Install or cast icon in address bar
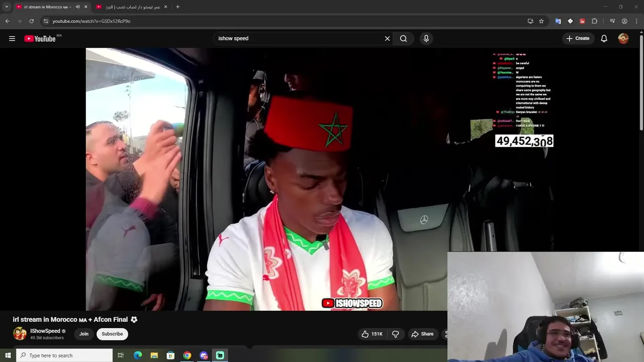The width and height of the screenshot is (644, 362). coord(530,21)
